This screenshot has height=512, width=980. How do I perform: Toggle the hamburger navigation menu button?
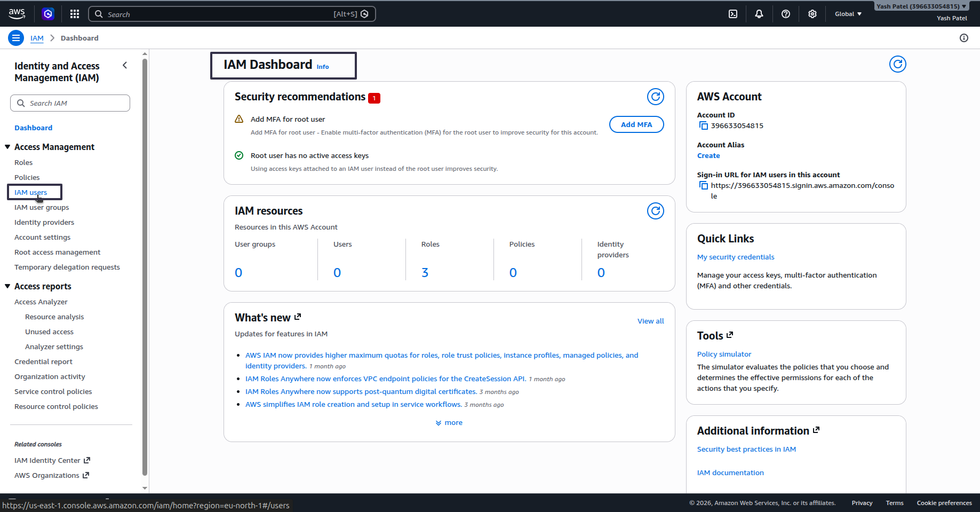[16, 38]
